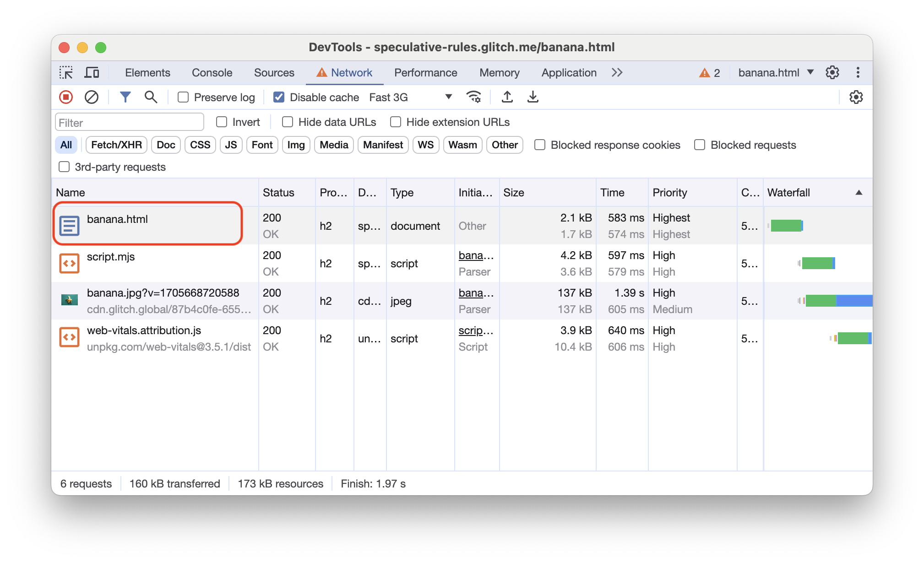This screenshot has height=563, width=924.
Task: Toggle the Preserve log checkbox
Action: point(184,97)
